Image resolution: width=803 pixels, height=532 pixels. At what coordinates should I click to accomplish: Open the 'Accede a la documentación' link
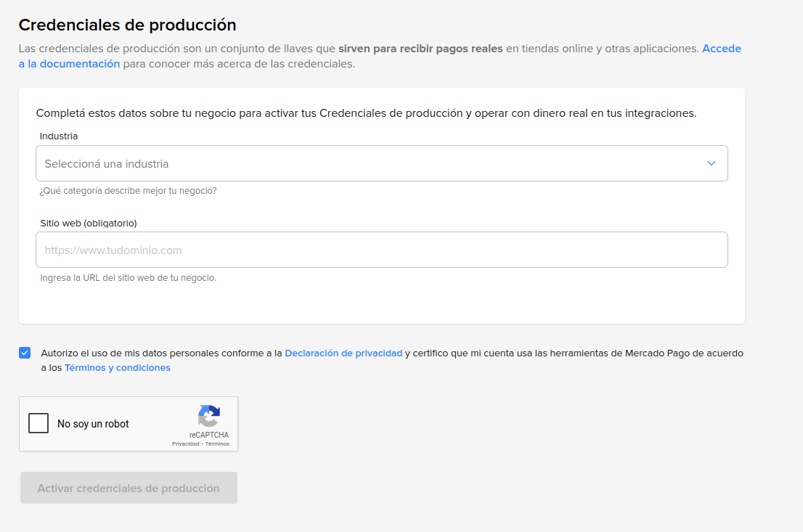click(69, 64)
